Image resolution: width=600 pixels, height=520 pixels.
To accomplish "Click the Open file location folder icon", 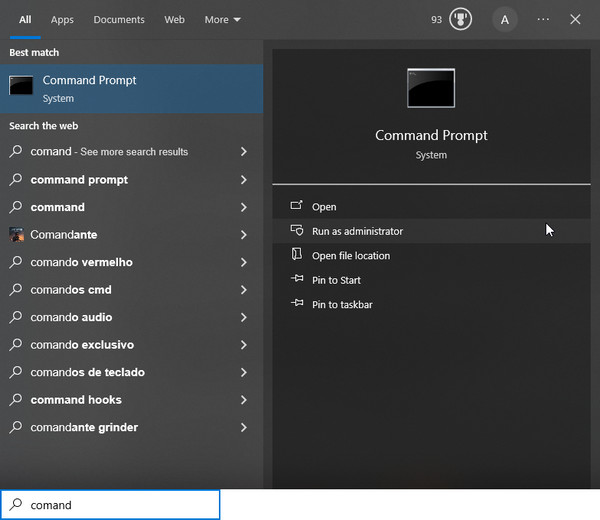I will click(296, 255).
